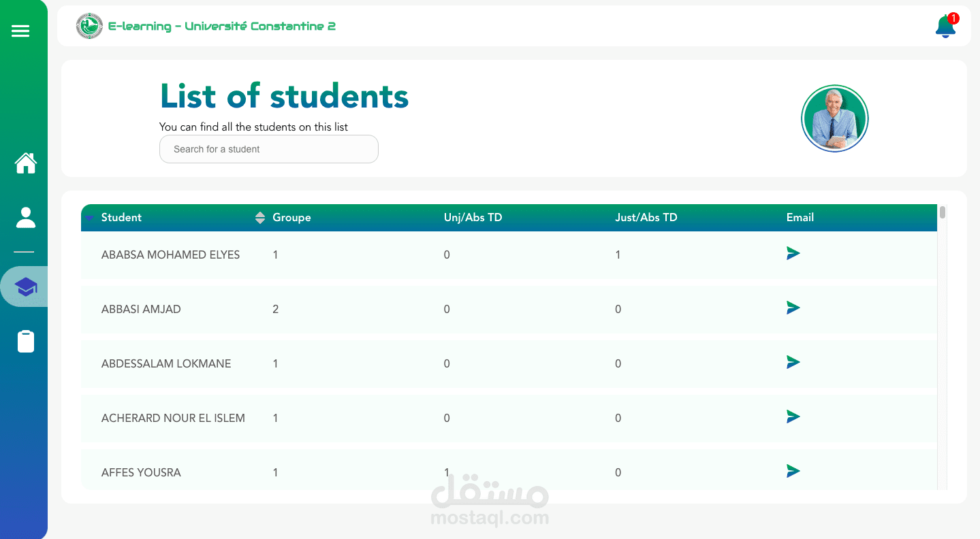Click the university logo in header
Screen dimensions: 980x539
click(x=89, y=27)
